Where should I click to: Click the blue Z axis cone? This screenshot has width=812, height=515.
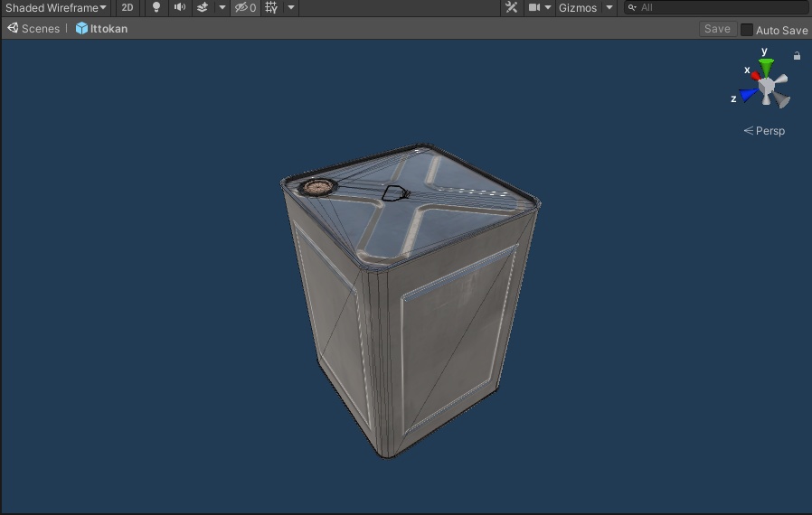point(749,94)
